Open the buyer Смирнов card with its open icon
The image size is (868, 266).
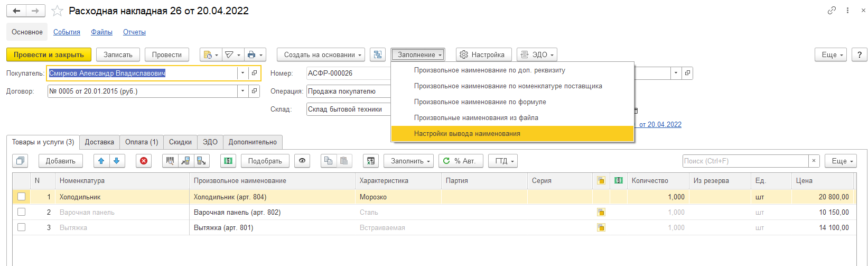coord(254,73)
